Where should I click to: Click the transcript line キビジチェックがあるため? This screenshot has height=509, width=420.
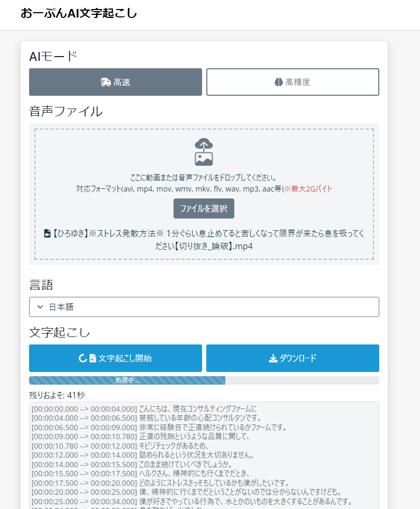pos(120,446)
